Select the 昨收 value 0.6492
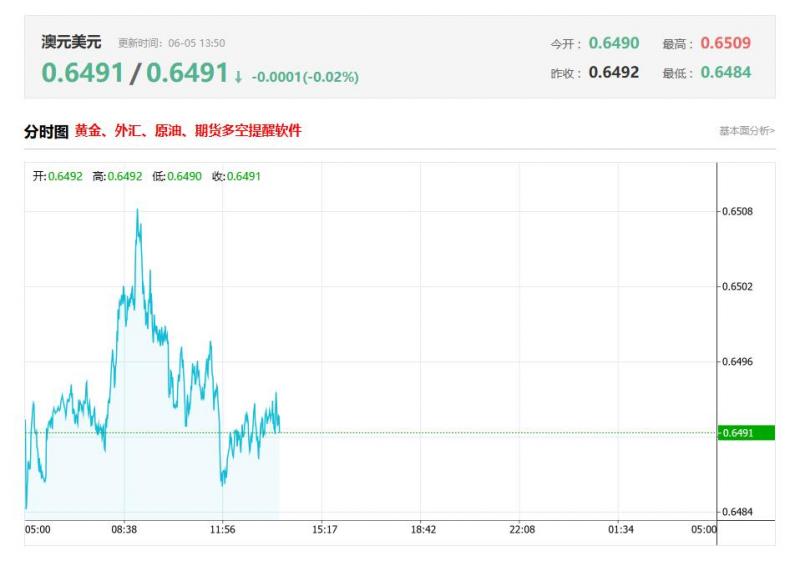The width and height of the screenshot is (800, 566). (x=614, y=72)
